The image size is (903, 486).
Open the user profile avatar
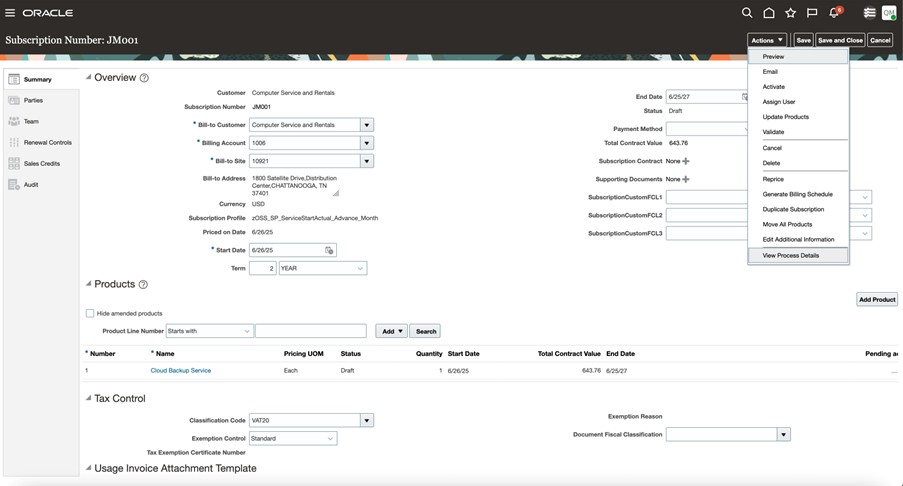click(x=889, y=13)
